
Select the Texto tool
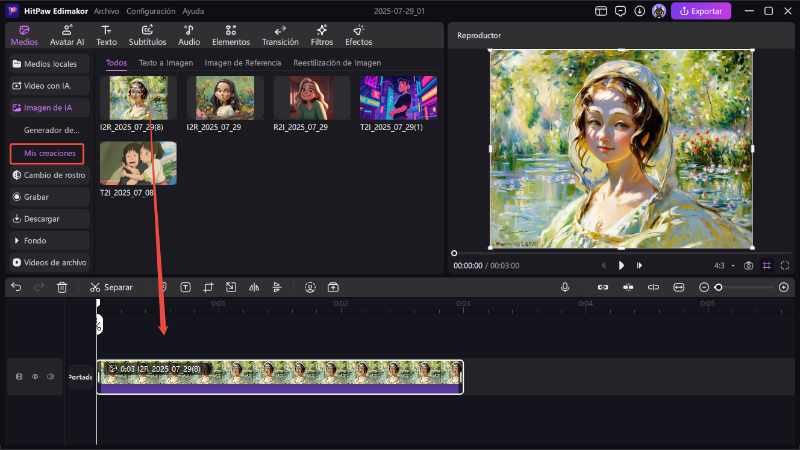[x=106, y=36]
